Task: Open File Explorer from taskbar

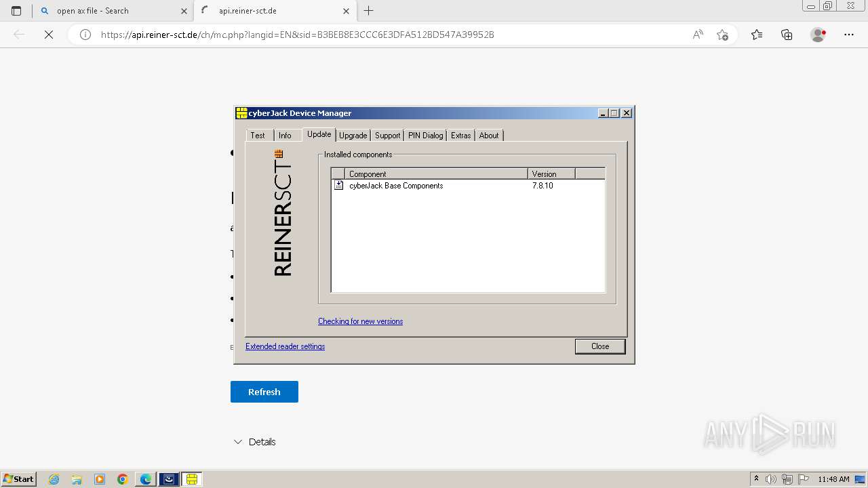Action: 77,479
